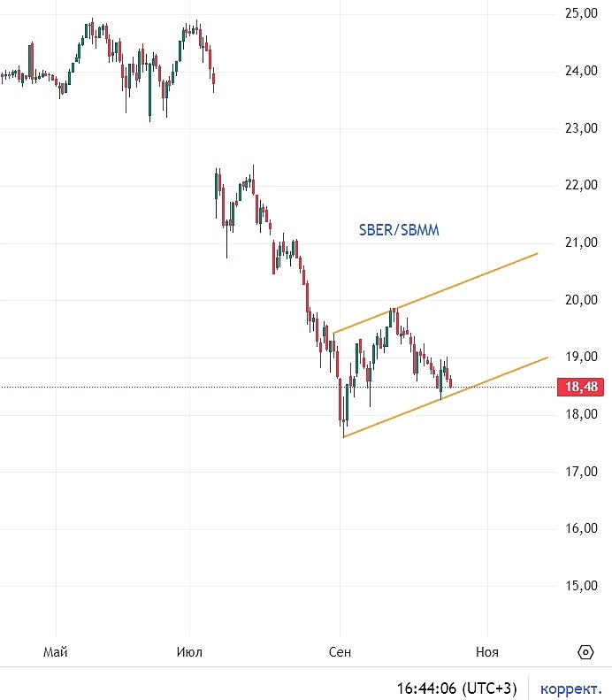The height and width of the screenshot is (700, 612).
Task: Click the red 18,48 current price label
Action: pyautogui.click(x=579, y=387)
